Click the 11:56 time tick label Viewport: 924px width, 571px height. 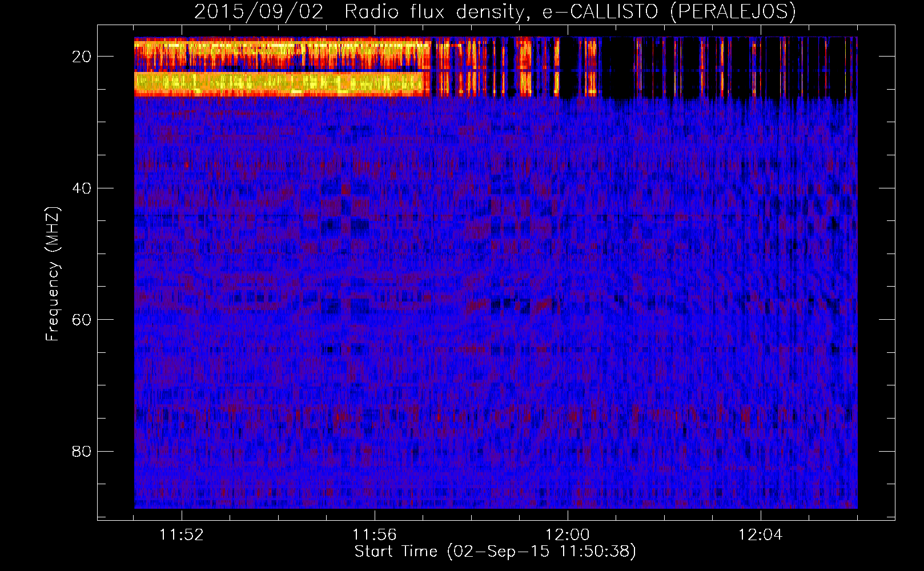coord(375,535)
